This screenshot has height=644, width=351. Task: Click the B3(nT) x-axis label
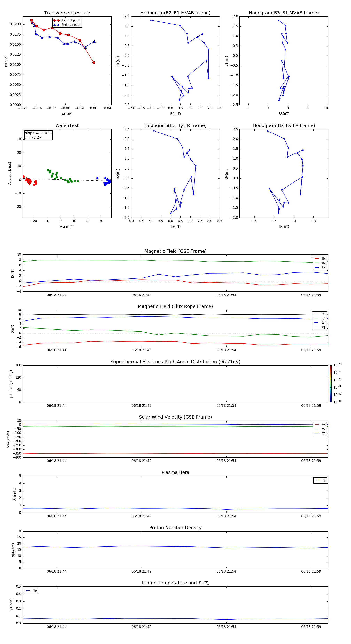tap(284, 114)
